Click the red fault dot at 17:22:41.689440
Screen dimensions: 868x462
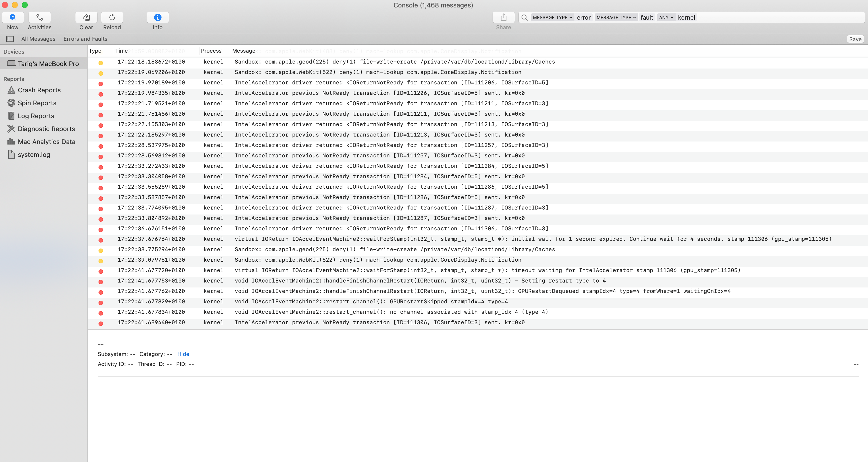tap(100, 323)
